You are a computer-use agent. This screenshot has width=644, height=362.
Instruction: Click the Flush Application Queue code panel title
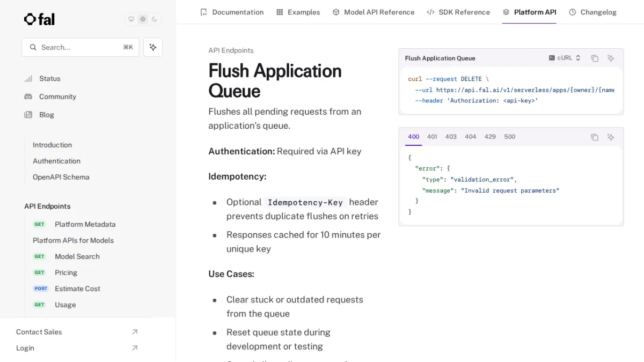pos(440,58)
